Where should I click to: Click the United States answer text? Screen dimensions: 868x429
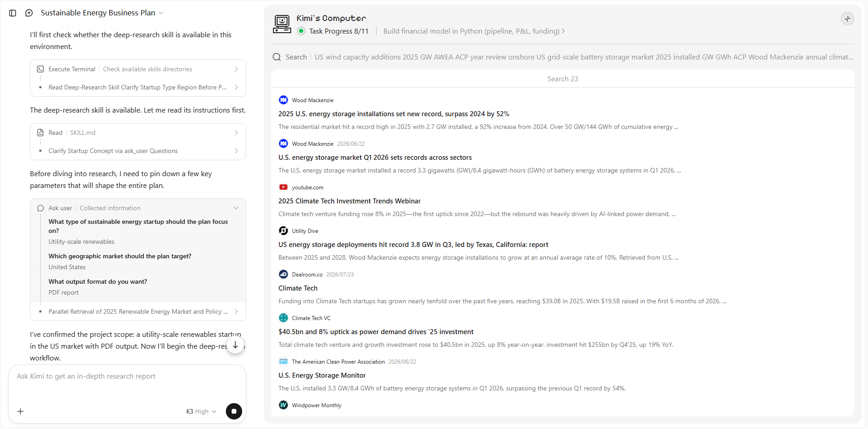point(67,267)
